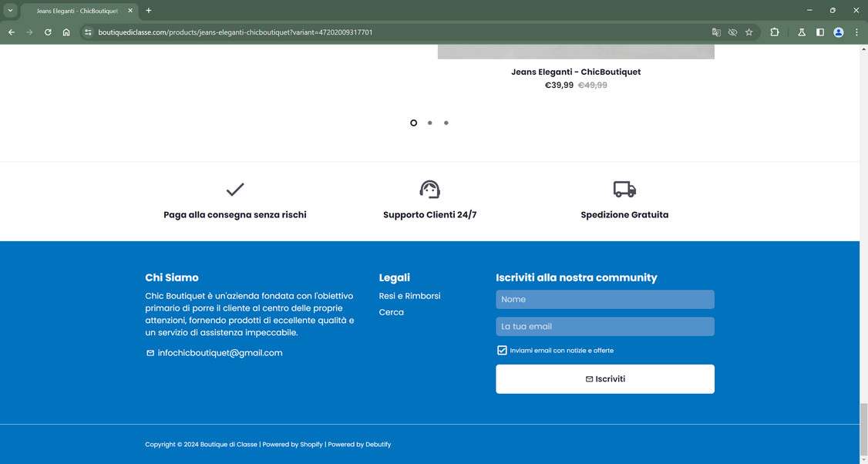Open Google Translate icon in address bar
This screenshot has width=868, height=464.
[x=715, y=32]
